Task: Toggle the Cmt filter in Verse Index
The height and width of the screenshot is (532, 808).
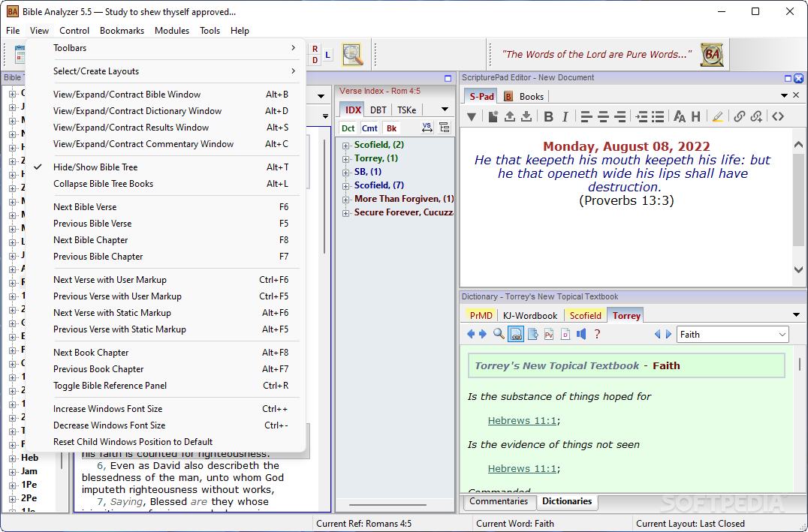Action: (369, 128)
